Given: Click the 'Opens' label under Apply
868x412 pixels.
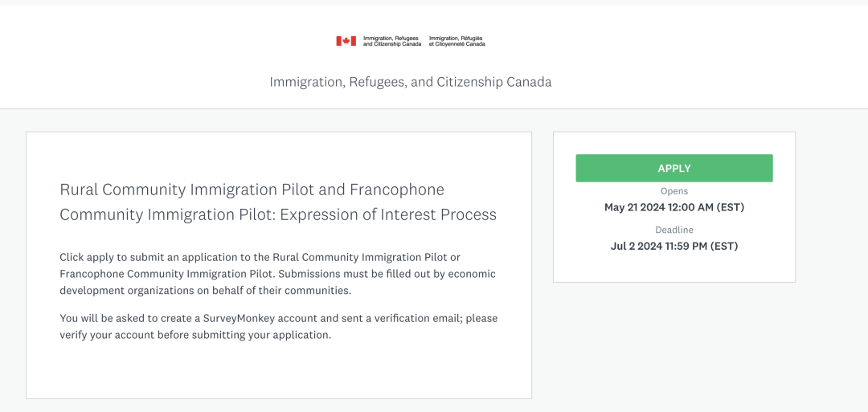Looking at the screenshot, I should 674,191.
